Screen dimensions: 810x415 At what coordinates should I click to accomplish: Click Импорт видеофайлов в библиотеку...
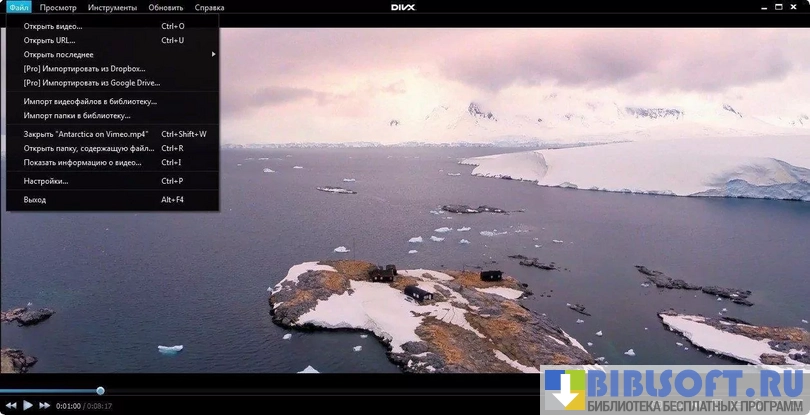[x=90, y=101]
